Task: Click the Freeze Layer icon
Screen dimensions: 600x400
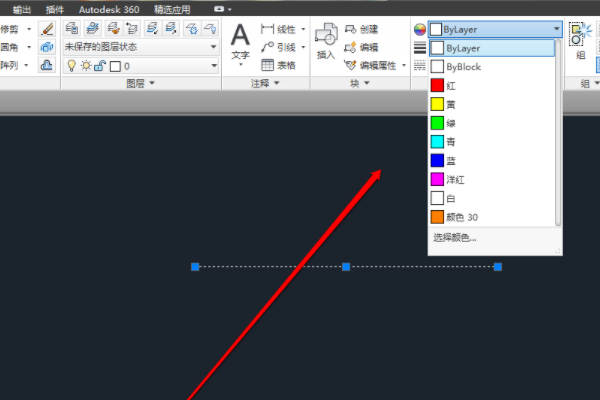Action: [x=192, y=28]
